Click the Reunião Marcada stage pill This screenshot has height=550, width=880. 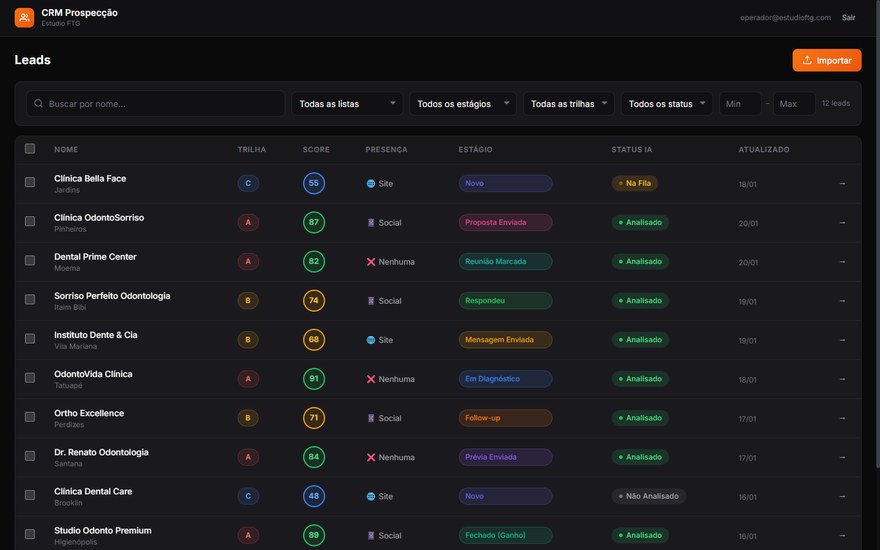pyautogui.click(x=505, y=262)
